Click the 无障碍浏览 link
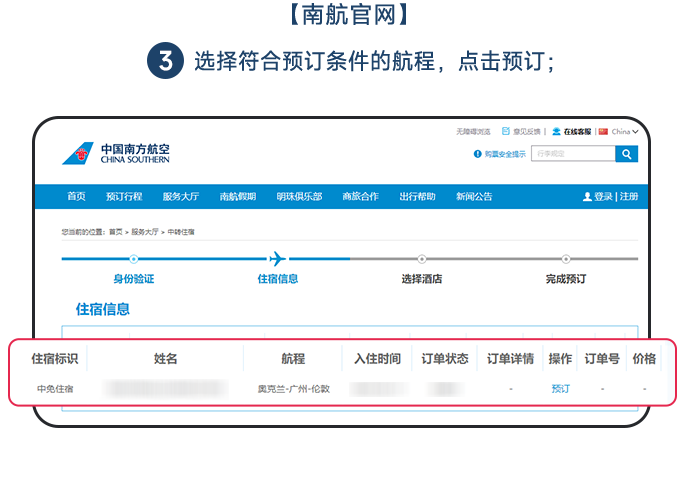The image size is (696, 491). pyautogui.click(x=473, y=132)
